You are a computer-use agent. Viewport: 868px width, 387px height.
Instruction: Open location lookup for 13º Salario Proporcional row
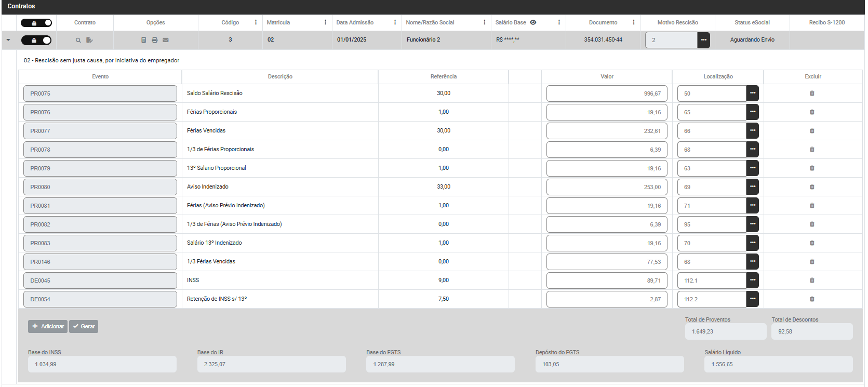pyautogui.click(x=753, y=168)
